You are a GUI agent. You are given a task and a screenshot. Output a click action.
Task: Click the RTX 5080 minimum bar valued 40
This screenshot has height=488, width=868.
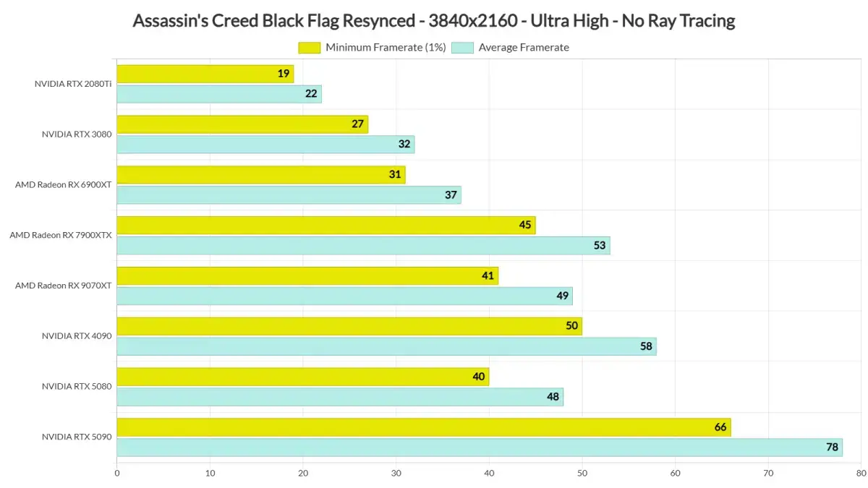coord(303,377)
